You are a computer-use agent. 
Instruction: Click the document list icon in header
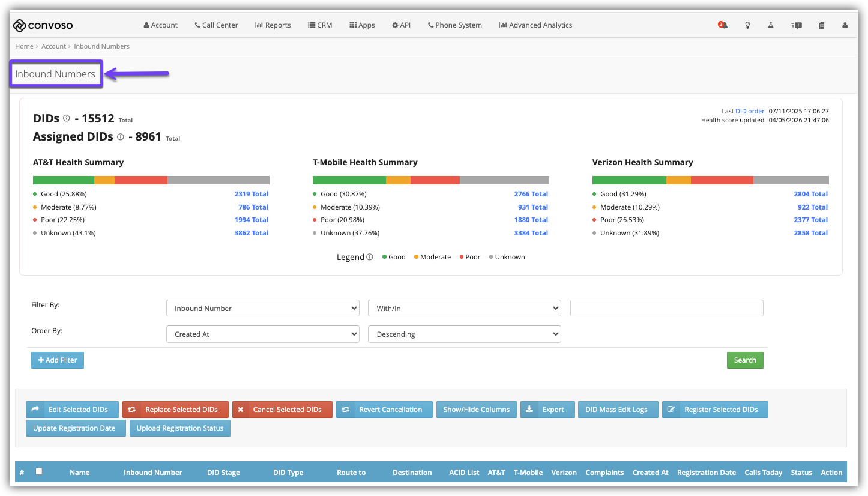[821, 25]
